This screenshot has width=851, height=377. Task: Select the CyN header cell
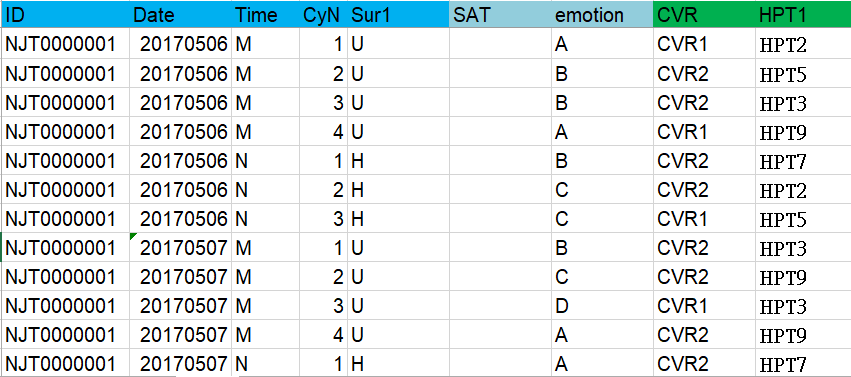323,15
